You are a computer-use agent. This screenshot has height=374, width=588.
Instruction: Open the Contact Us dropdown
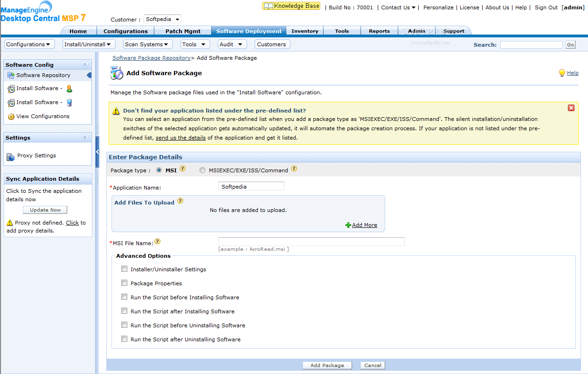(398, 7)
